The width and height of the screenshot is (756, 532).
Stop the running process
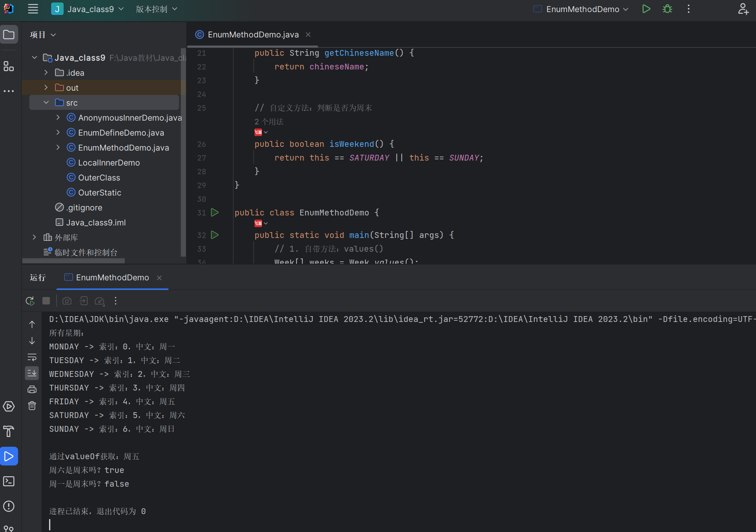click(x=46, y=301)
